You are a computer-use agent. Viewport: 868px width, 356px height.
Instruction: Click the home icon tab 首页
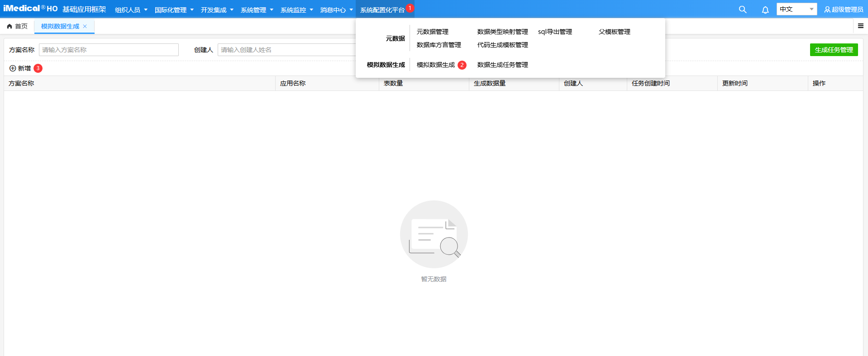pyautogui.click(x=17, y=26)
